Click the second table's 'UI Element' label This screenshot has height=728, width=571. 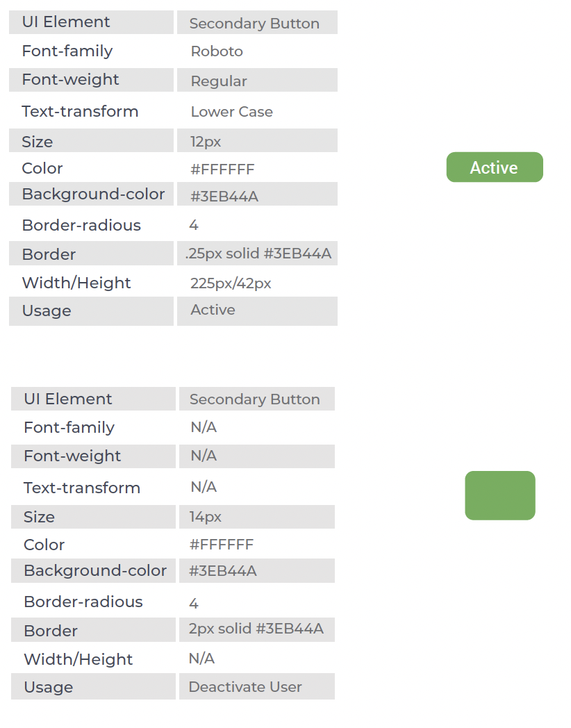pyautogui.click(x=68, y=399)
